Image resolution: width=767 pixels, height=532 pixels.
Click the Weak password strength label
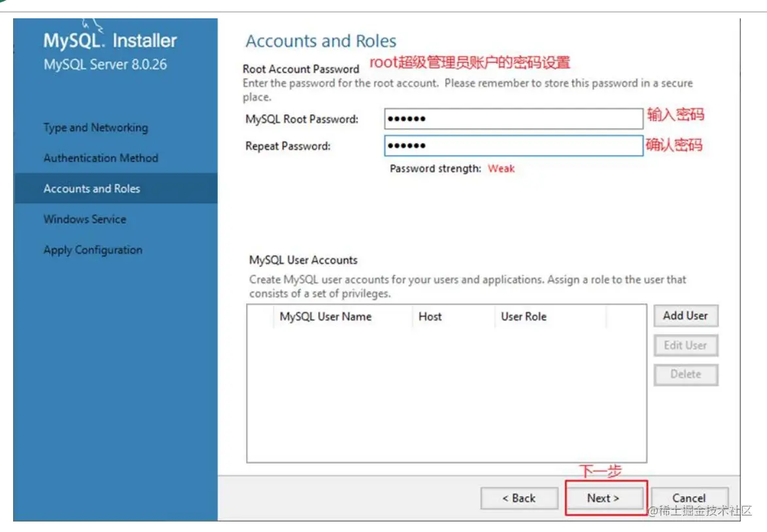click(x=502, y=169)
